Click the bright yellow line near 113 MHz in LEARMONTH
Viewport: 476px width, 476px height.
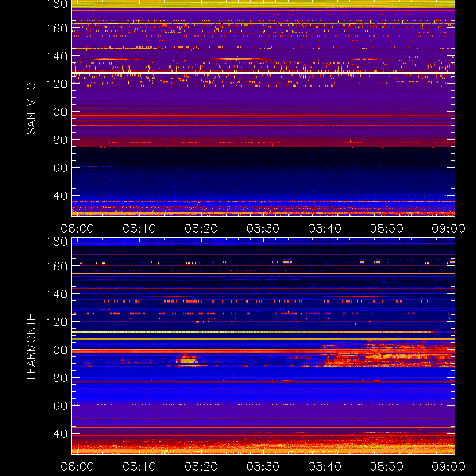252,333
